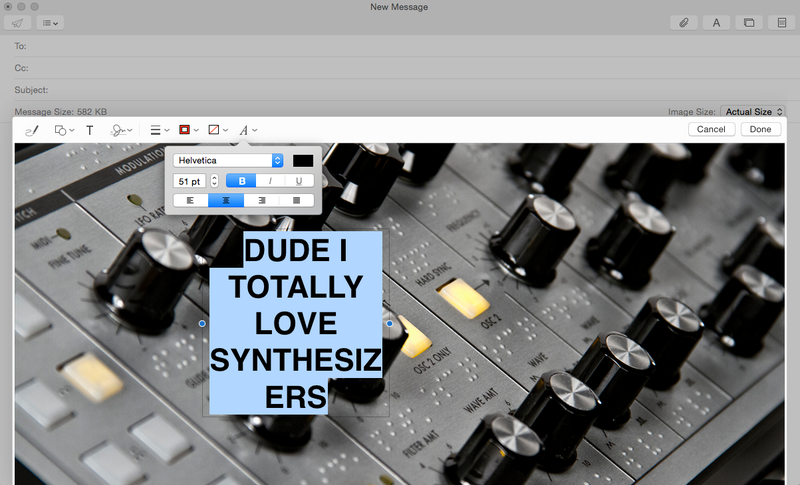Show the stationery pane icon

[782, 23]
